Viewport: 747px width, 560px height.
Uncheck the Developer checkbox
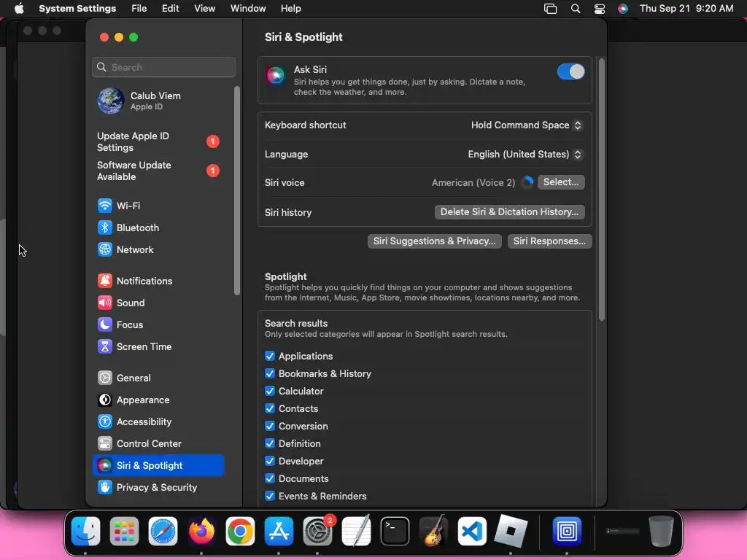(x=270, y=461)
